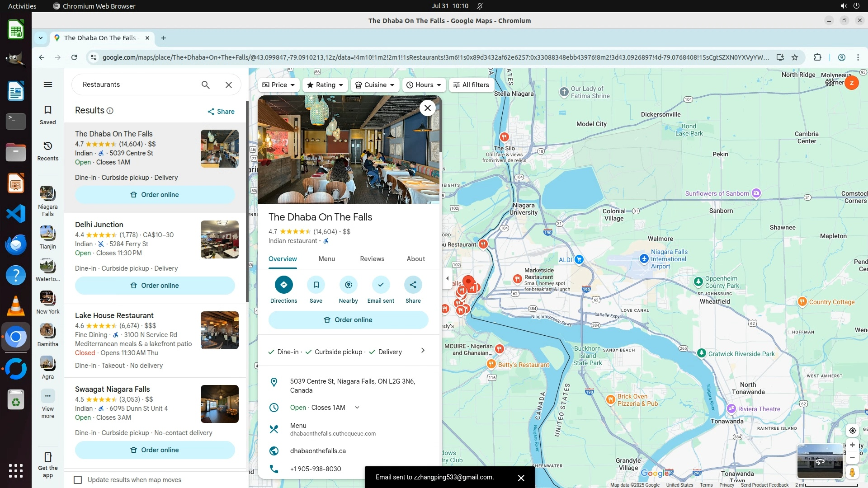
Task: Click the Directions icon button
Action: click(283, 285)
